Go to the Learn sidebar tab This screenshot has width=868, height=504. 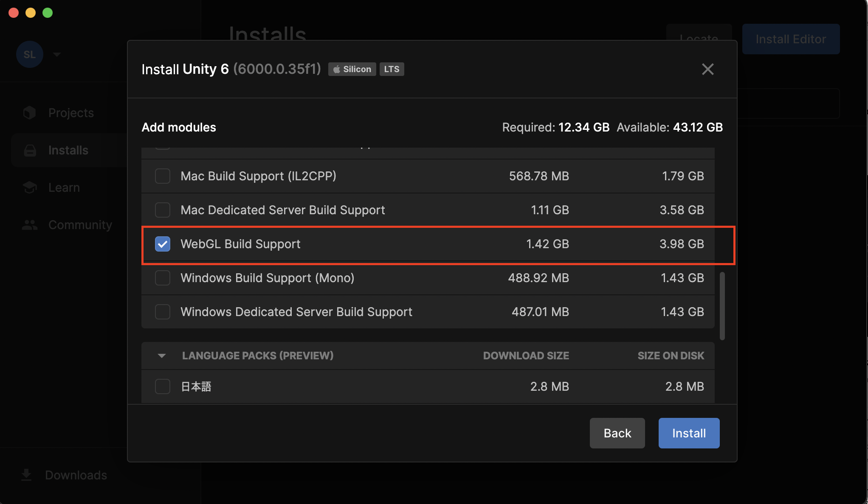(x=64, y=188)
